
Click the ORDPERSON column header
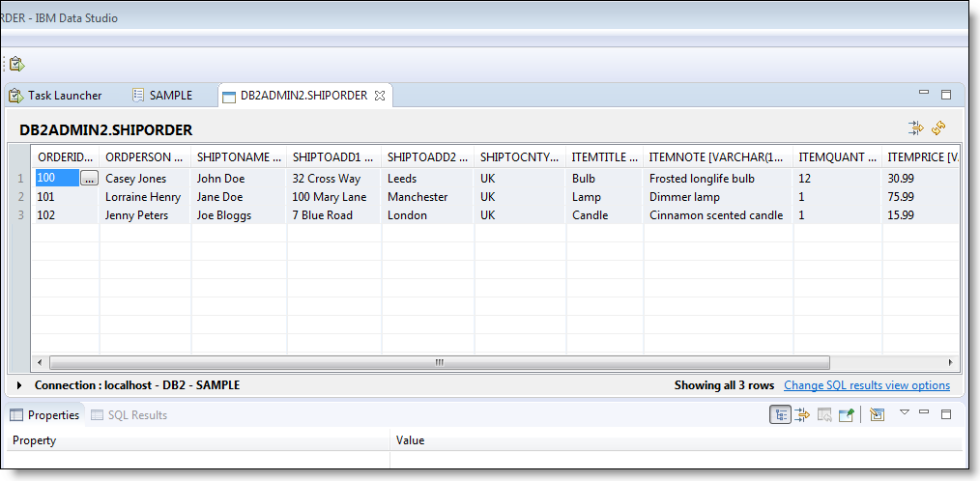coord(145,156)
